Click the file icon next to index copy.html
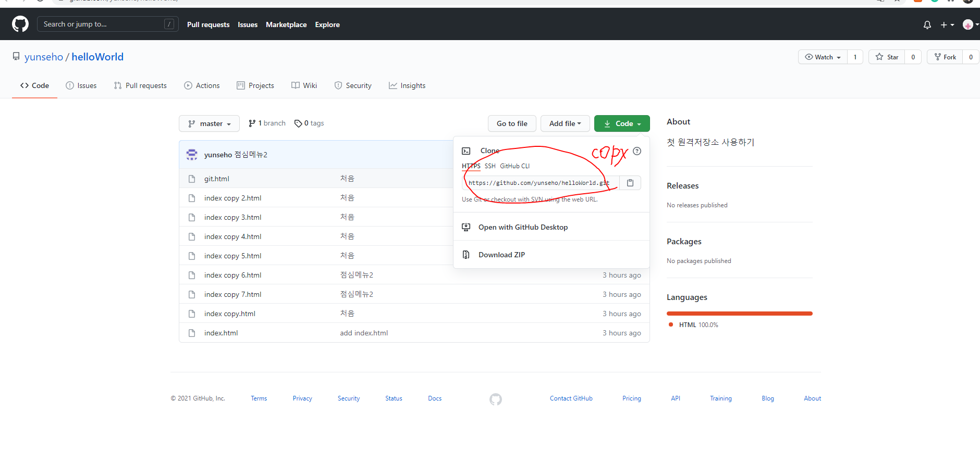 coord(192,314)
